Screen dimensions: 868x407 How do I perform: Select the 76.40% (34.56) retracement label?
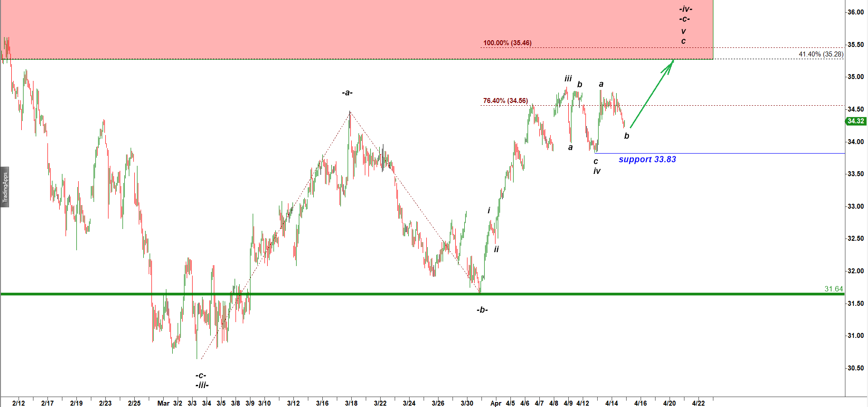[x=505, y=101]
